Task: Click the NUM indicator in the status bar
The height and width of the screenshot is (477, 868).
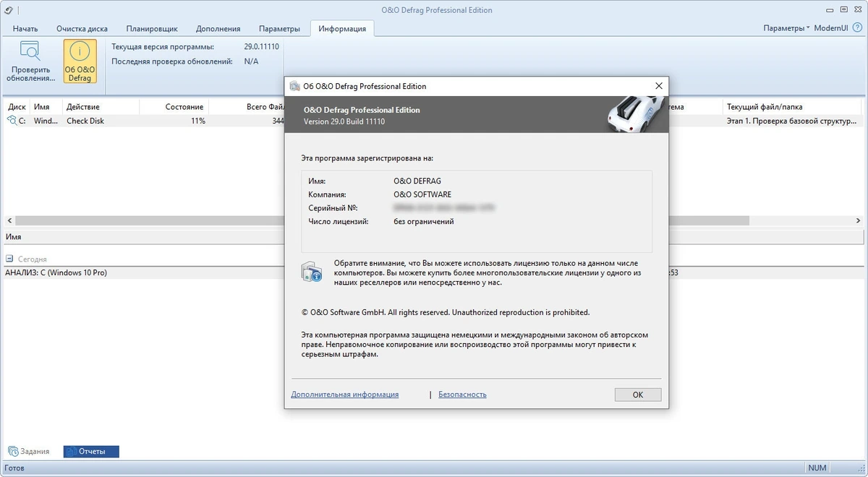Action: click(817, 468)
